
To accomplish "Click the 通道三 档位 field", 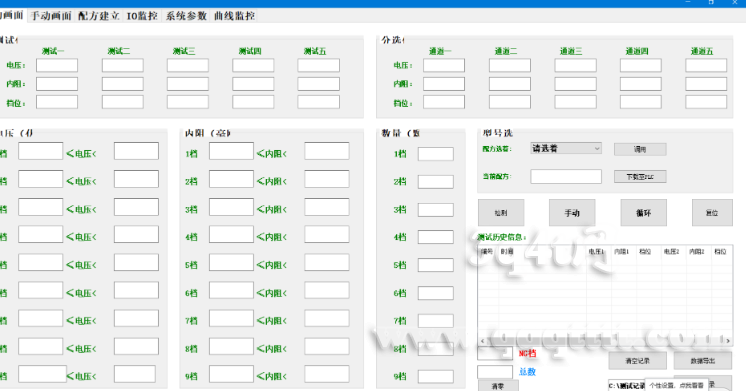I will tap(575, 102).
